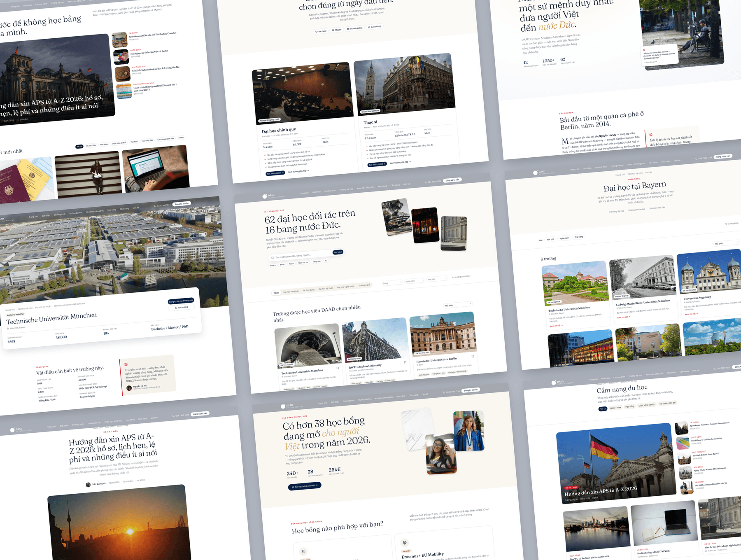Screen dimensions: 741x560
Task: Click the Đăng ký tư vấn trường này button
Action: (x=181, y=301)
